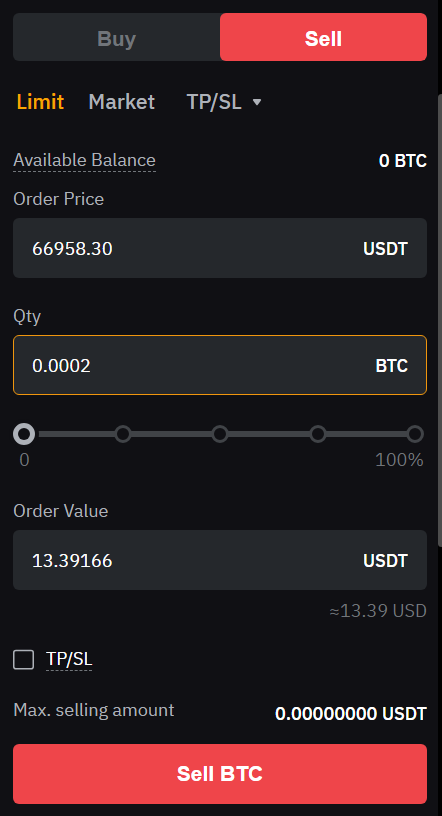Switch to Market order type
Screen dimensions: 442x816
point(122,102)
